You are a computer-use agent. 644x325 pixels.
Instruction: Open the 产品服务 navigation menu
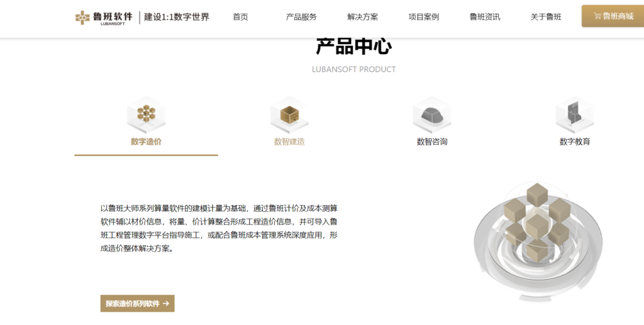click(x=301, y=17)
